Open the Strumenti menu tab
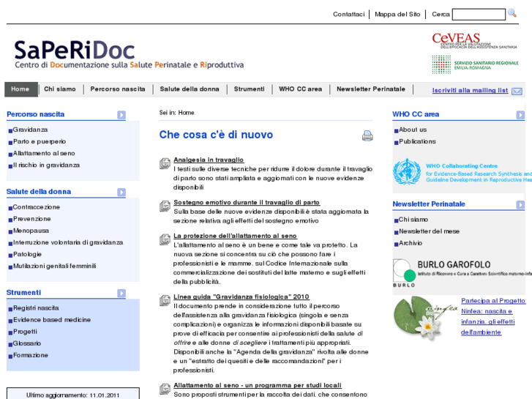The width and height of the screenshot is (532, 399). tap(249, 89)
